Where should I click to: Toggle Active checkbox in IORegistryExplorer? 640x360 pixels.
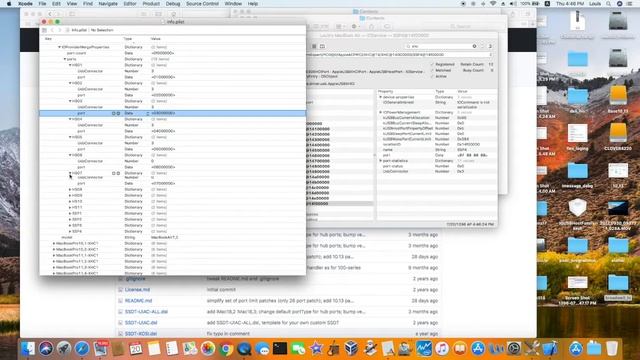[x=432, y=76]
